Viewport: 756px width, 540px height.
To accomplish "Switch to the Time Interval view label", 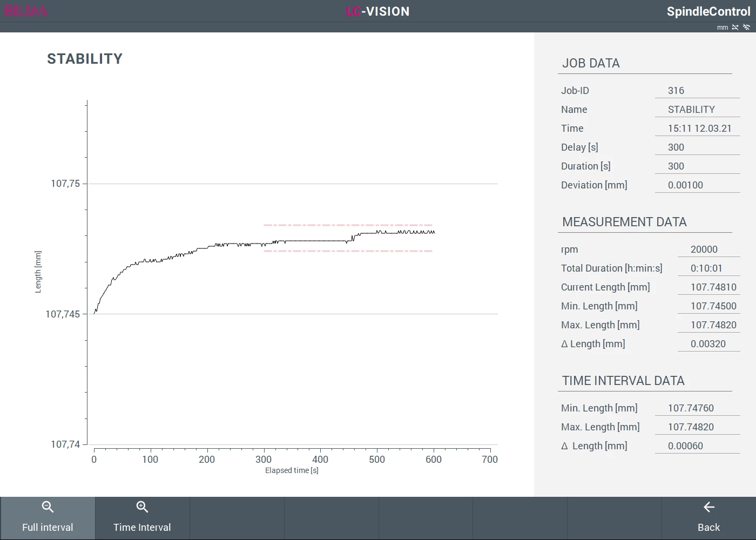I will 142,528.
